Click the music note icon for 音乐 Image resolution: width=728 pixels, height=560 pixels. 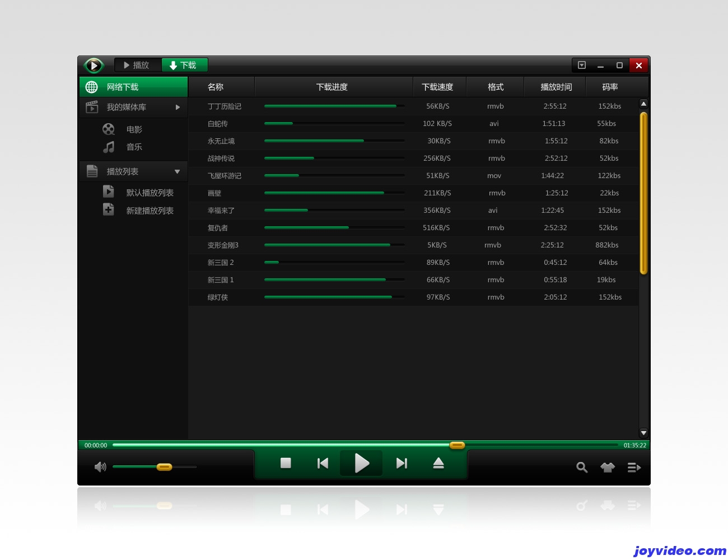[109, 147]
